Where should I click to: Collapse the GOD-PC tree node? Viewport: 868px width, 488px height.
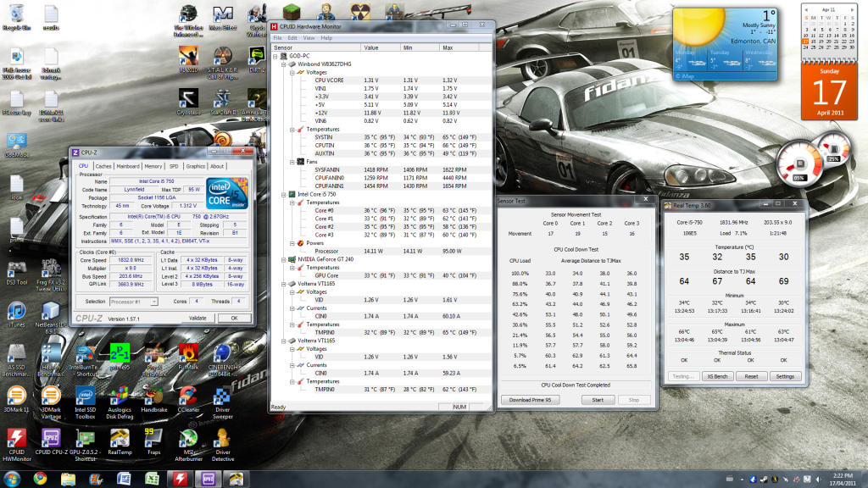(275, 56)
